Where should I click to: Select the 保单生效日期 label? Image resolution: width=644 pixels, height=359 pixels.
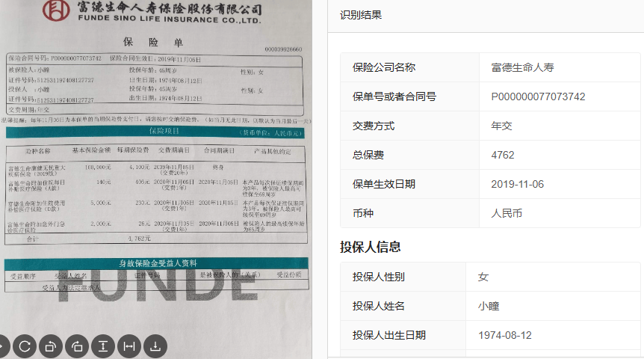click(384, 184)
